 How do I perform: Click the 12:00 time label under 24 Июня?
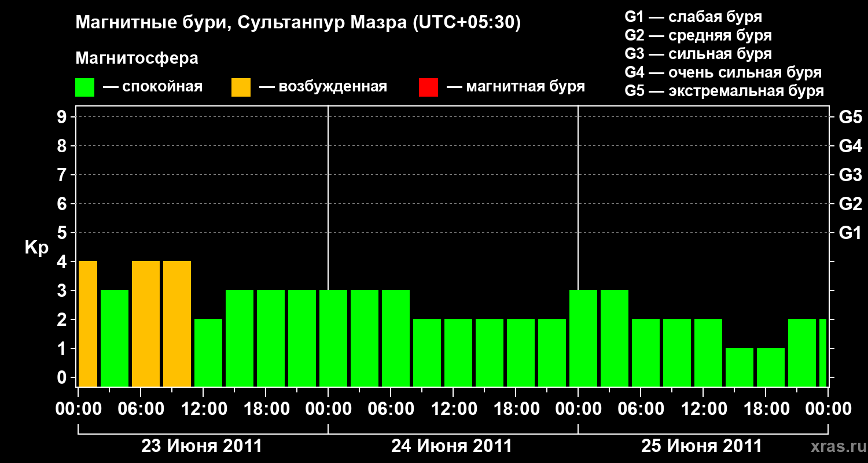coord(453,409)
